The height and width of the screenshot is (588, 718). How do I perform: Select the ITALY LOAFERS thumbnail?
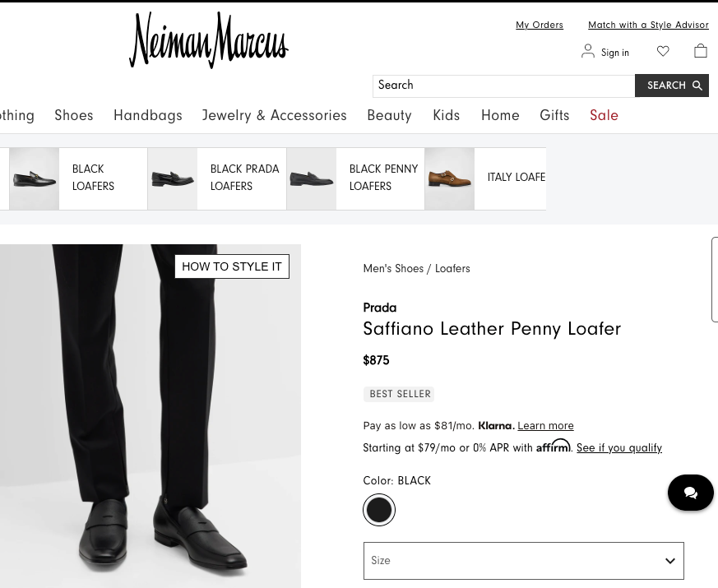pyautogui.click(x=449, y=178)
